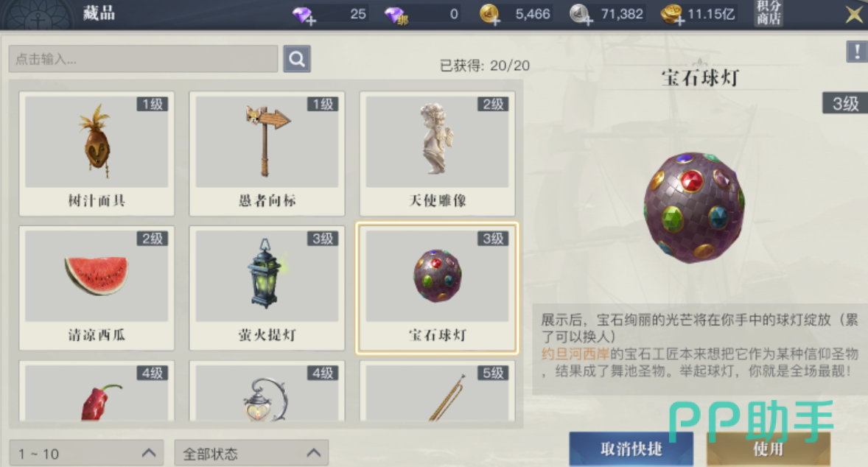Select the 清凉西瓜 watermelon card
The image size is (868, 467).
(x=97, y=288)
